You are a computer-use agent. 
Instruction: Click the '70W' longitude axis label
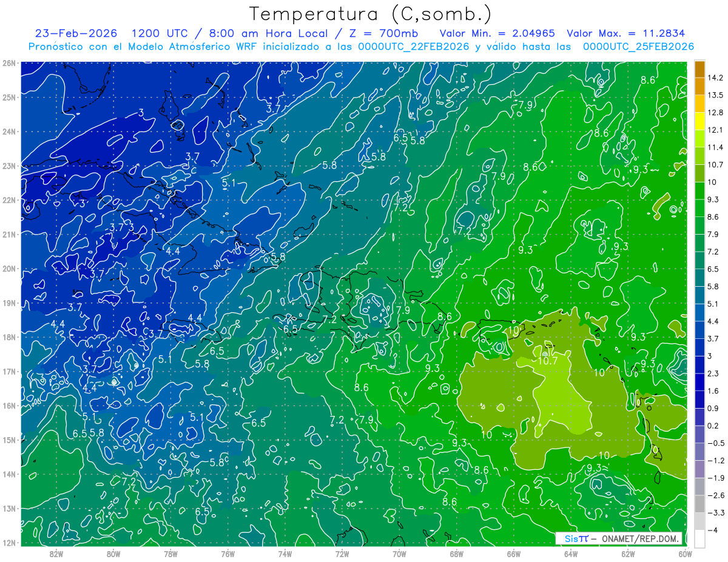[399, 553]
